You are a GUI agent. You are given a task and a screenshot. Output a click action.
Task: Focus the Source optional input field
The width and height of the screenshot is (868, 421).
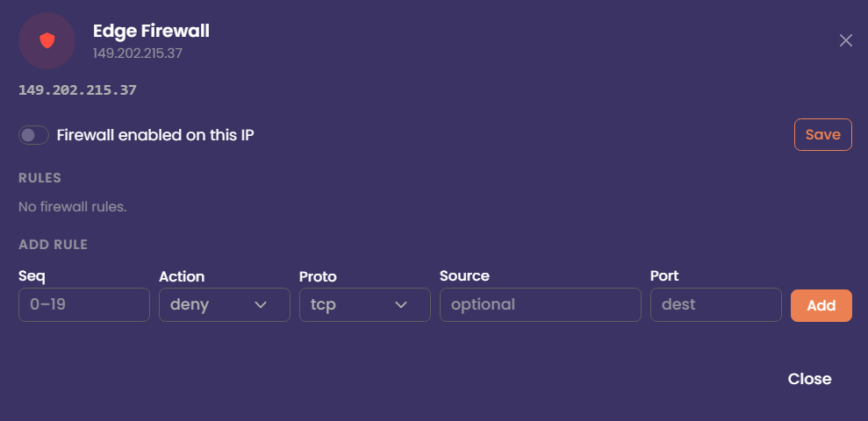541,304
